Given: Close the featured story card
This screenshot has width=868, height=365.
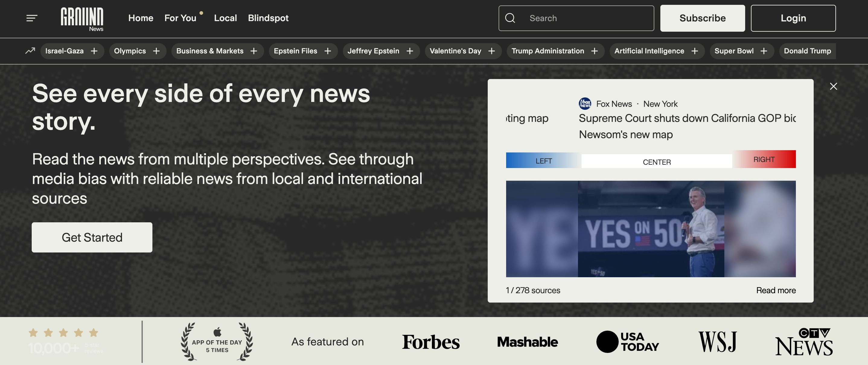Looking at the screenshot, I should click(x=833, y=87).
